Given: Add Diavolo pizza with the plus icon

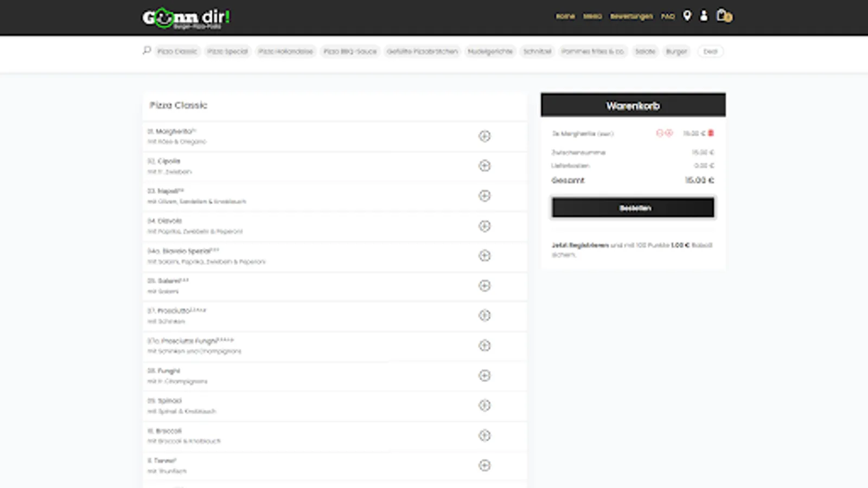Looking at the screenshot, I should pos(484,226).
